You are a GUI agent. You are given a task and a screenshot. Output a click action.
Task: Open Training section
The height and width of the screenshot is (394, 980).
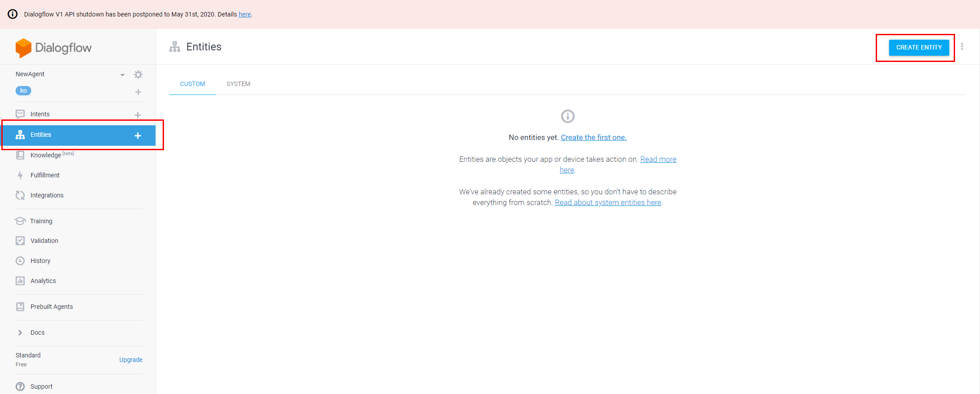click(x=41, y=221)
